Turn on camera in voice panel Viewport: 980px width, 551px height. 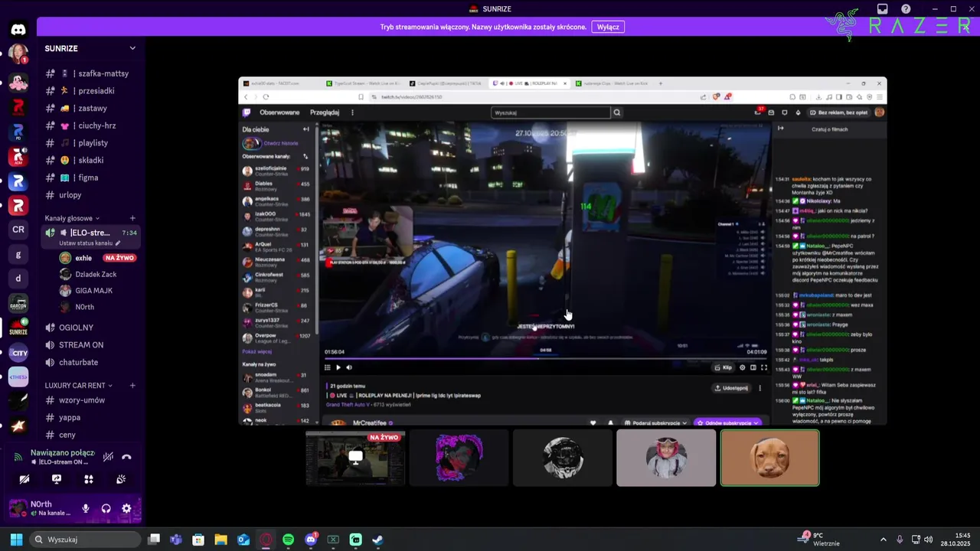click(24, 479)
